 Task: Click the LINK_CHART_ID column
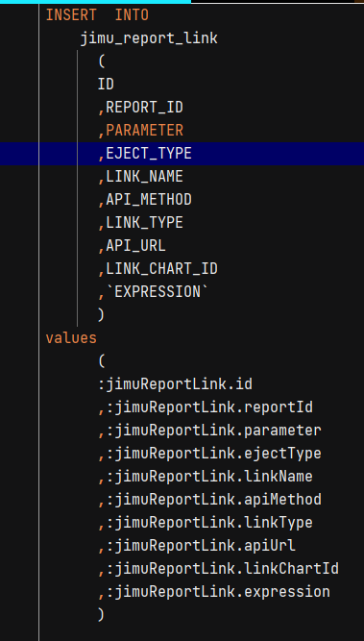tap(161, 268)
